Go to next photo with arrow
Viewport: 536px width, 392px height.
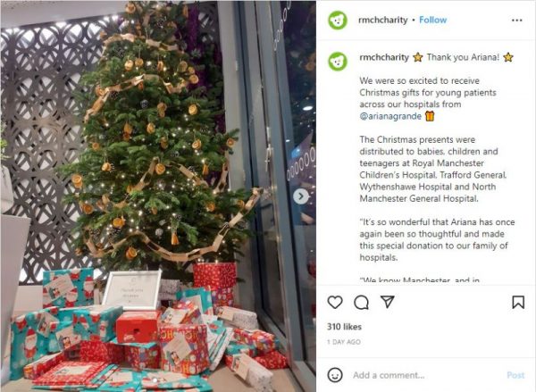click(301, 196)
